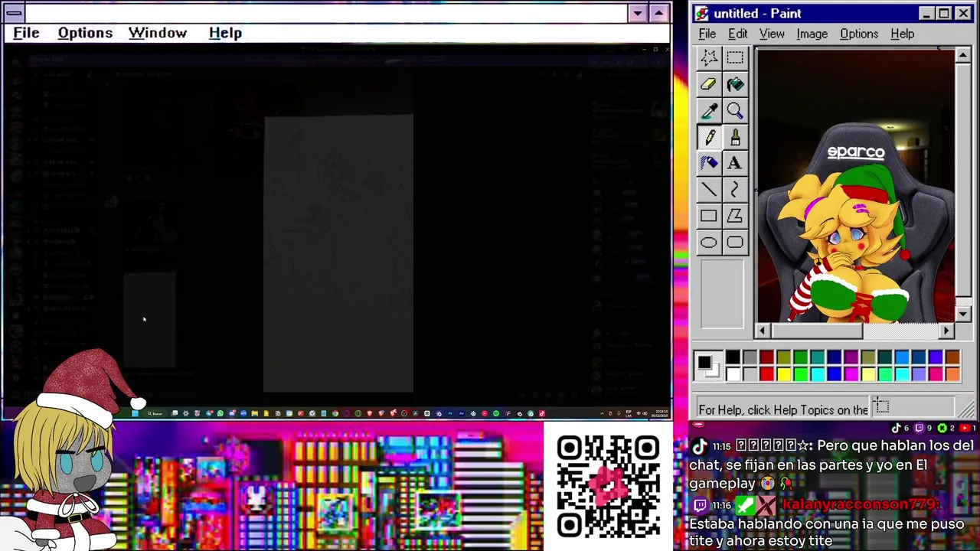Screen dimensions: 980x551
Task: Pick the white palette swatch
Action: [x=733, y=373]
